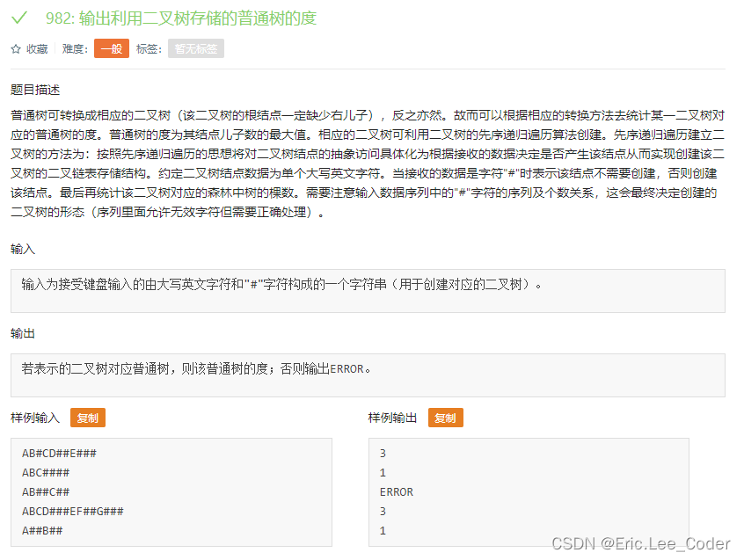Click the 难度 label icon area
The height and width of the screenshot is (560, 744).
tap(76, 49)
